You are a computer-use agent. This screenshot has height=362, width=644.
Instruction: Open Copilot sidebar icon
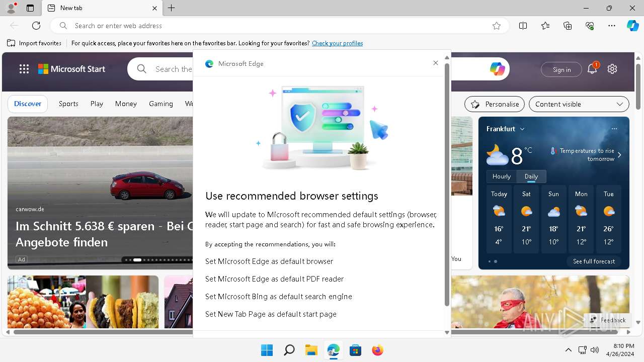click(632, 26)
